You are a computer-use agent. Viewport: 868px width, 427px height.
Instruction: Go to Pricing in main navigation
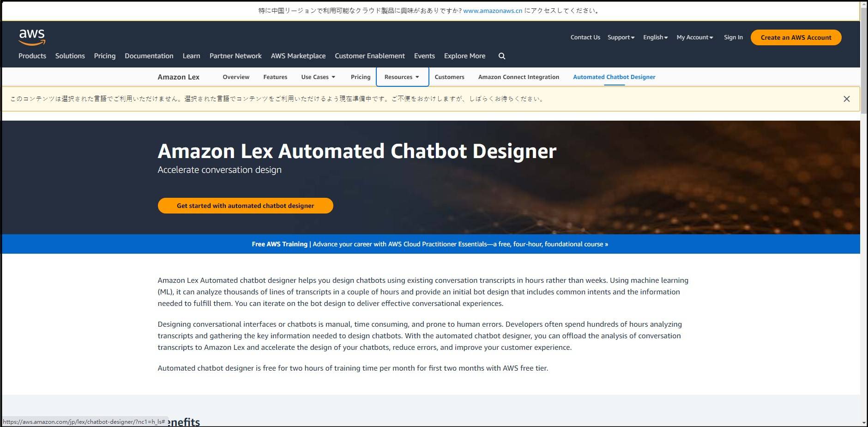(x=105, y=56)
